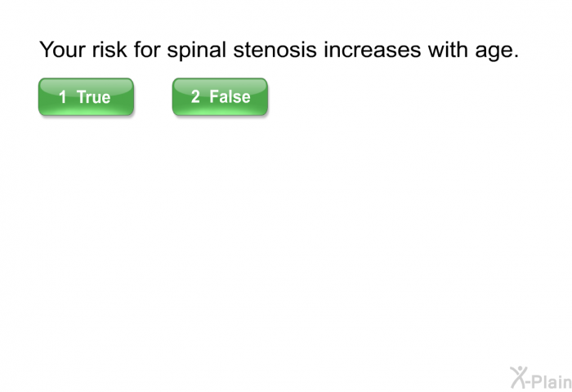
Task: Click the "True" label text
Action: (93, 97)
